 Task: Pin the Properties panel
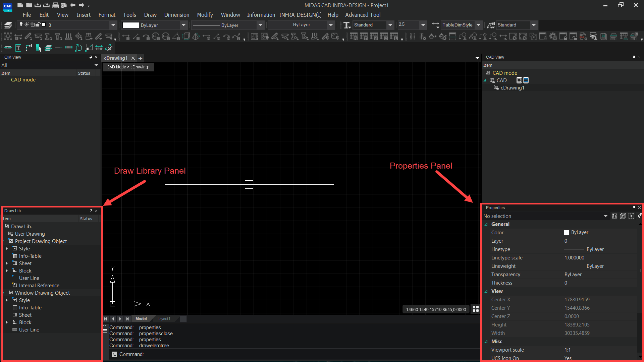tap(634, 208)
